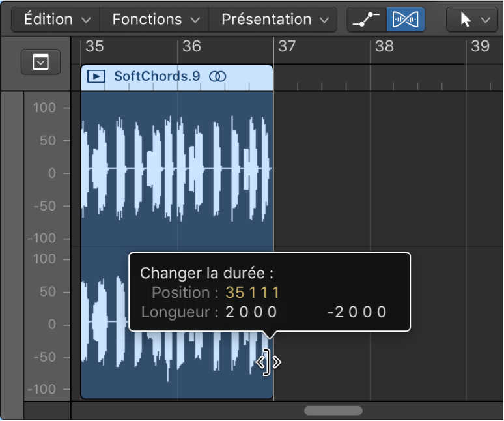Click the Changer la durée label
This screenshot has width=504, height=421.
206,273
